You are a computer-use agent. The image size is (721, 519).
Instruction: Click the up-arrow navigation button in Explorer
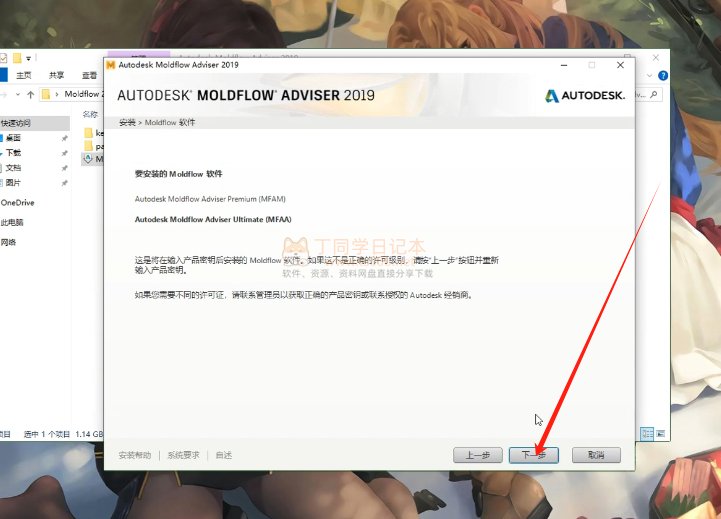(x=31, y=95)
